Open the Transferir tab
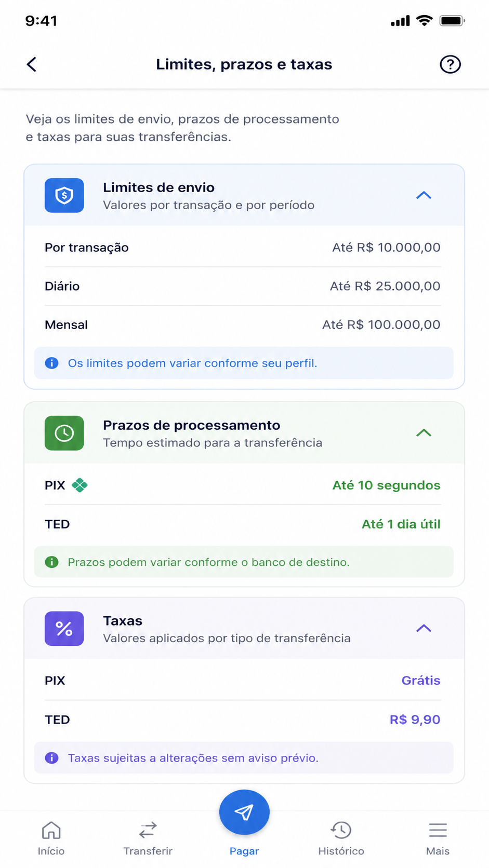Screen dimensions: 489x868 pos(148,838)
